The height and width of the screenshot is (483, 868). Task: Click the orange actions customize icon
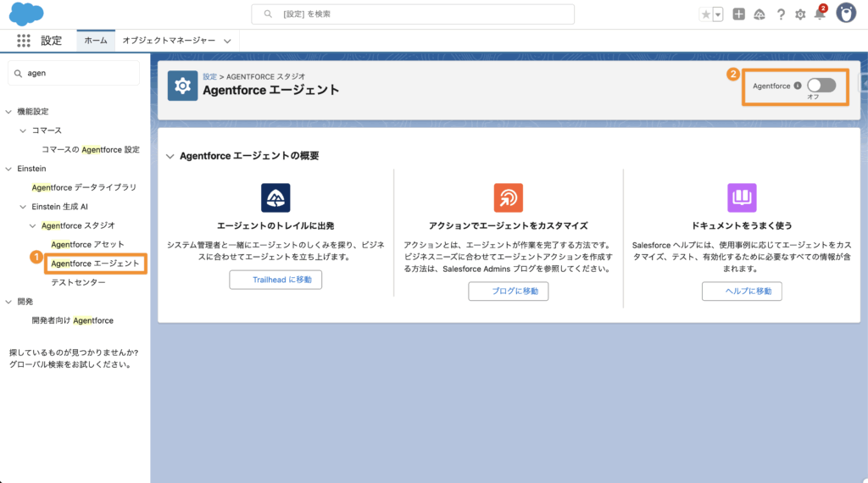tap(509, 197)
